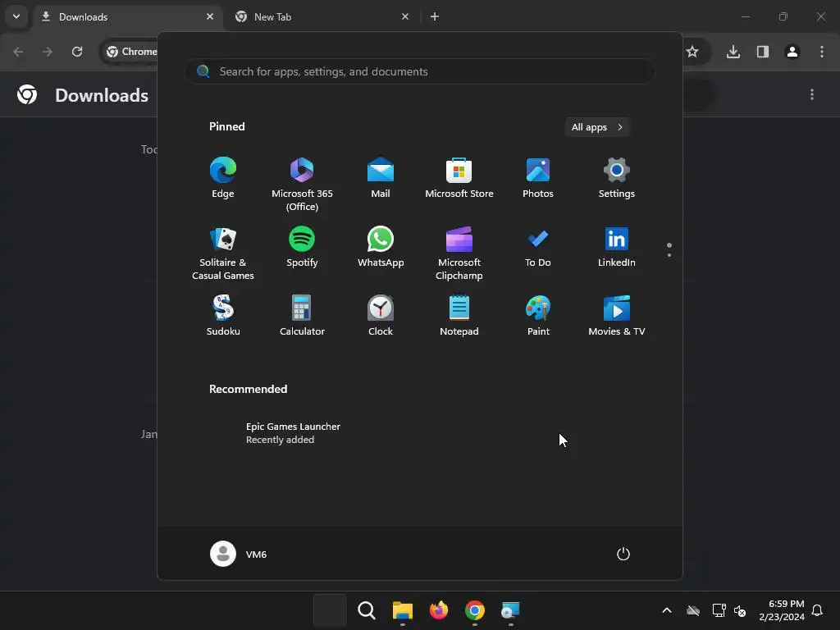This screenshot has width=840, height=630.
Task: Go to next page of pinned apps
Action: pyautogui.click(x=669, y=255)
